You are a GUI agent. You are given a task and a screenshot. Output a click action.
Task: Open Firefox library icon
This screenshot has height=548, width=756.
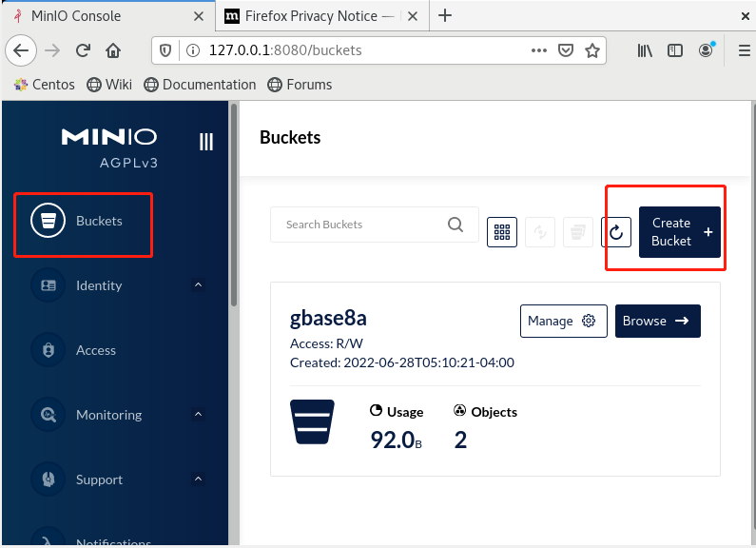click(x=645, y=50)
